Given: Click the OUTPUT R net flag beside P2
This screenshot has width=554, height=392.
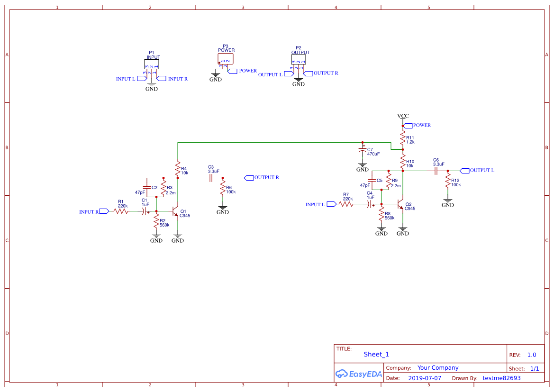Looking at the screenshot, I should (308, 73).
